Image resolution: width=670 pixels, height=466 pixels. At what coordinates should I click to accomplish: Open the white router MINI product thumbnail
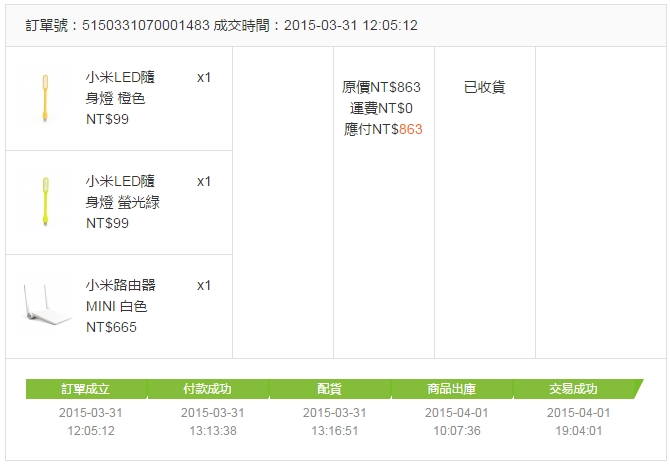click(46, 306)
